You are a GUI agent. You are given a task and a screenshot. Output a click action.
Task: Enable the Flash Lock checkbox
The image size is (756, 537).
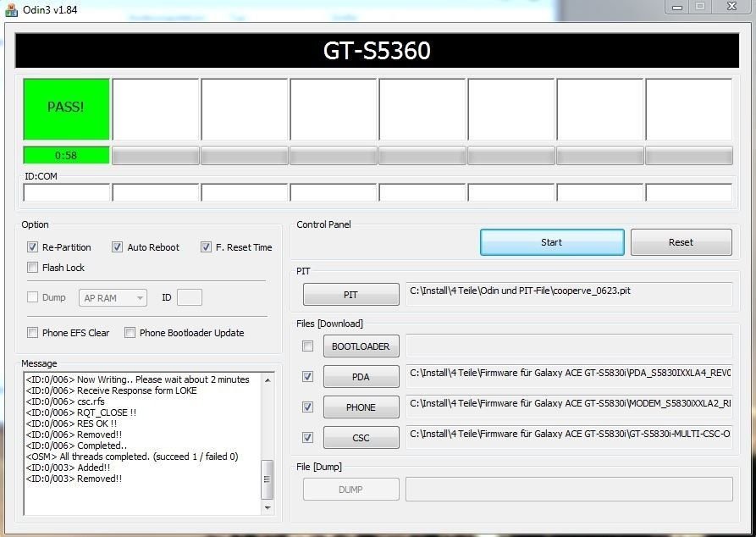pyautogui.click(x=32, y=268)
